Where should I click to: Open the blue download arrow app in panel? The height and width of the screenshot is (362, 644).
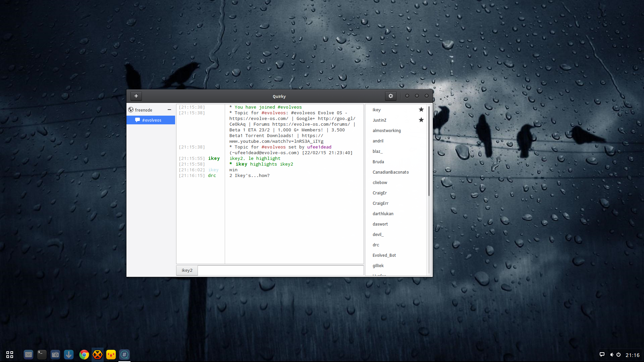coord(69,355)
